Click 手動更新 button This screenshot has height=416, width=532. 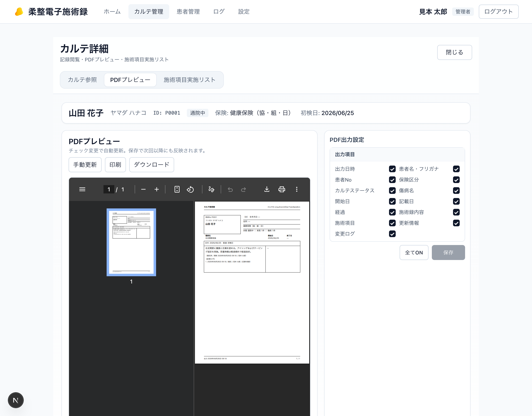point(85,165)
